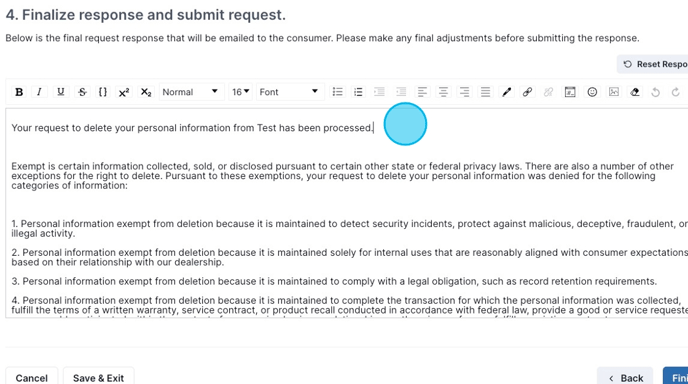The image size is (688, 384).
Task: Go back with the Back button
Action: [x=625, y=377]
